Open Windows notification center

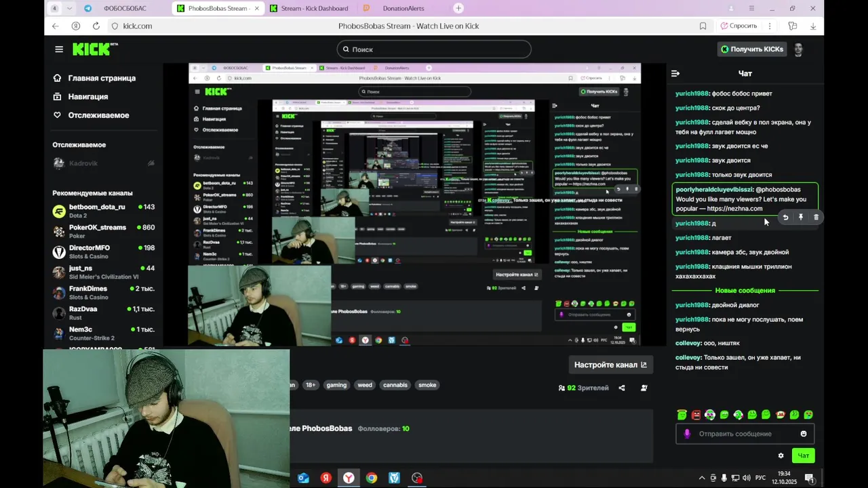(809, 478)
